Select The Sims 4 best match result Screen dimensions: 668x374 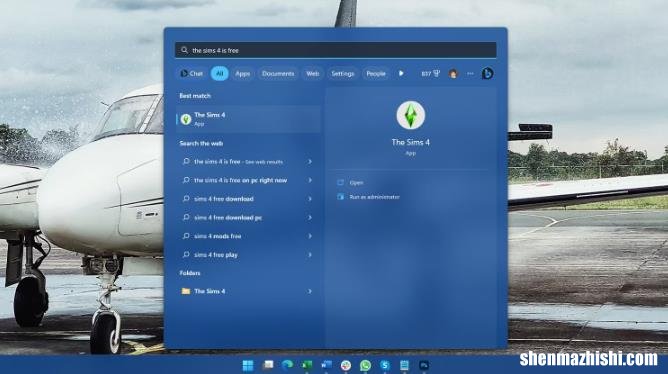click(x=248, y=119)
